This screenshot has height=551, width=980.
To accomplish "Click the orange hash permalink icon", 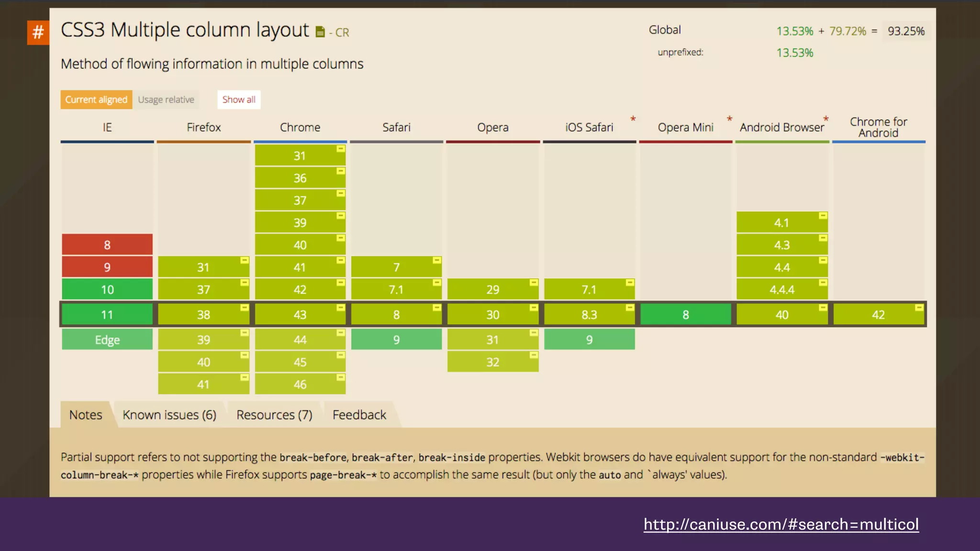I will click(38, 33).
